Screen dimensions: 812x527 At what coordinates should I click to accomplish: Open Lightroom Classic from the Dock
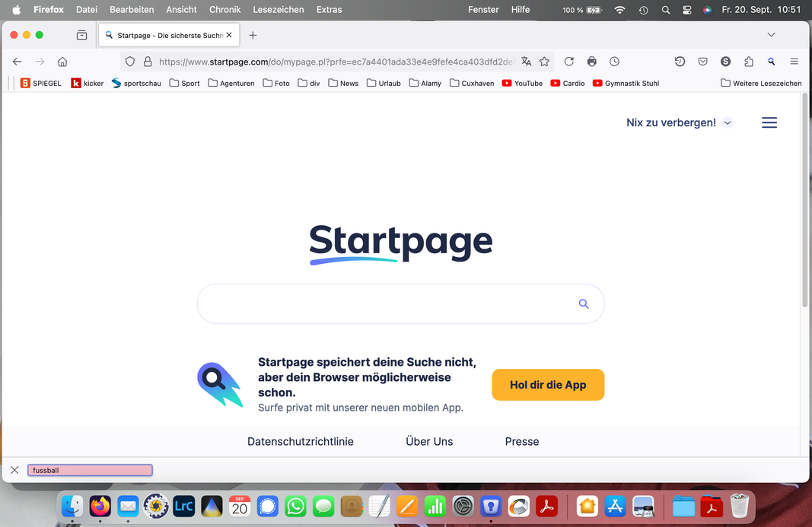pyautogui.click(x=184, y=506)
